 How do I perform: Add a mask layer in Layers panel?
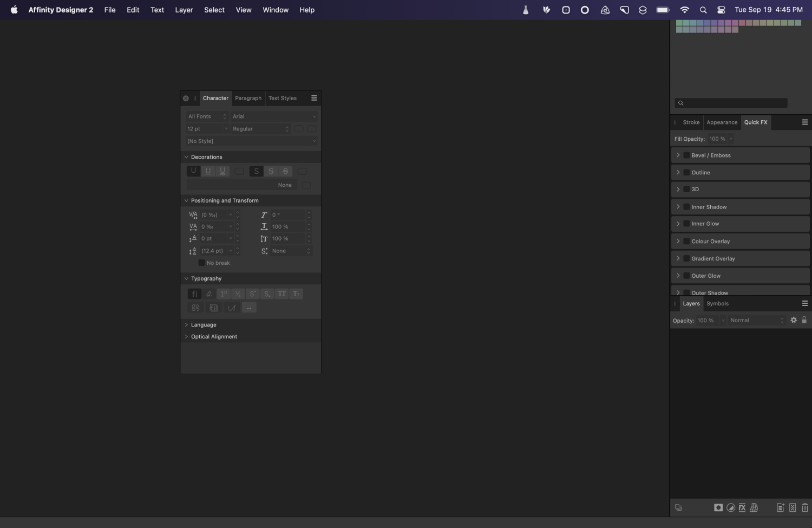718,507
